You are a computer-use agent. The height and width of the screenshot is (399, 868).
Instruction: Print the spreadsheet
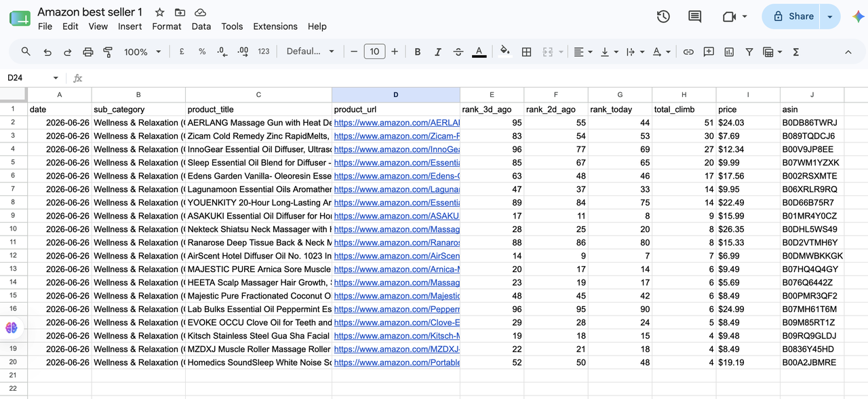[87, 52]
